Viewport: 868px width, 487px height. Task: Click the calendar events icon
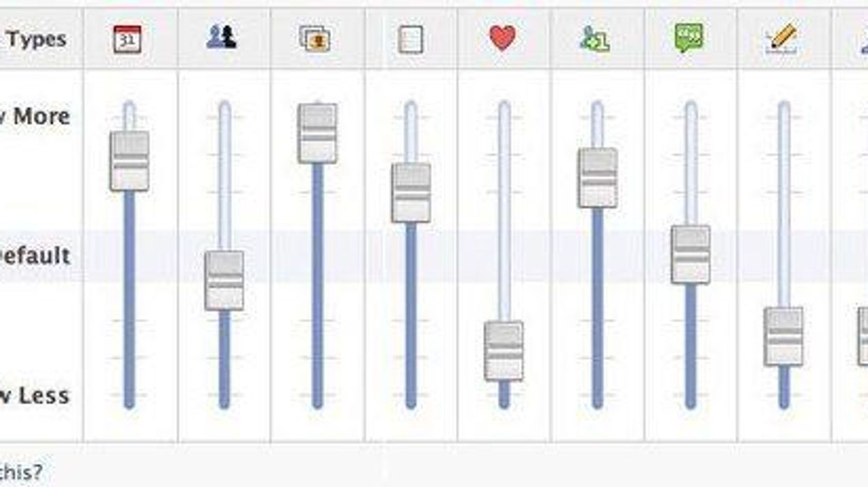pos(128,40)
